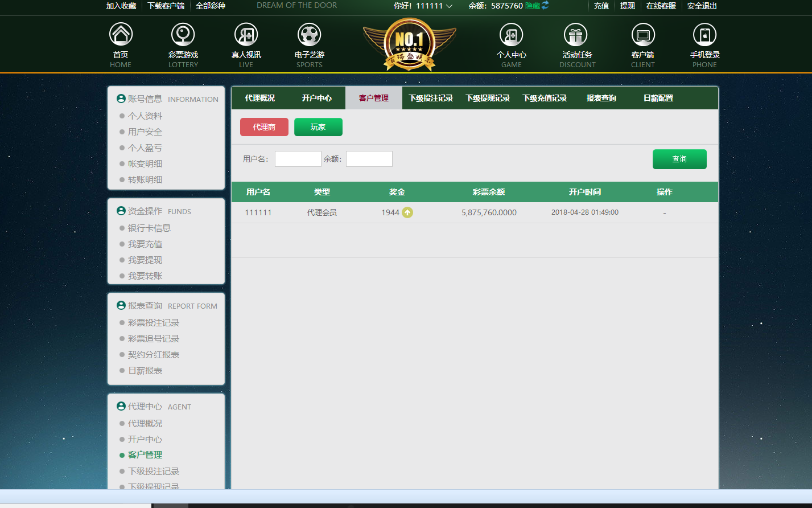
Task: Click the yellow up arrow beside bonus 1944
Action: point(407,212)
